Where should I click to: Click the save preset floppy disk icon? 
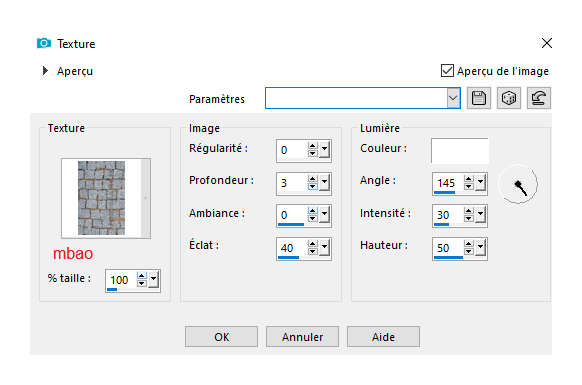pyautogui.click(x=479, y=98)
